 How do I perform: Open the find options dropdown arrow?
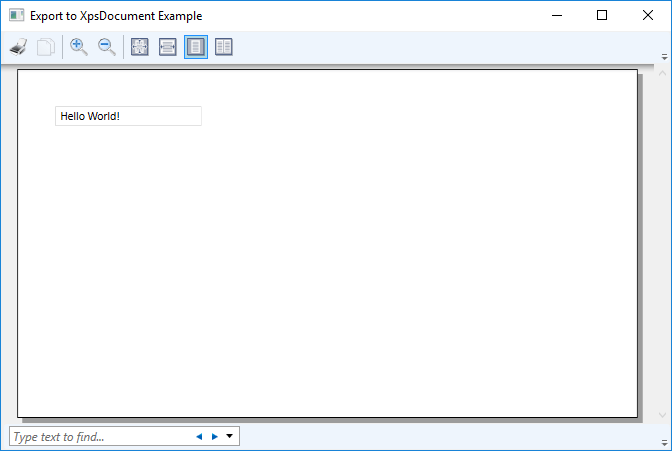[x=230, y=437]
